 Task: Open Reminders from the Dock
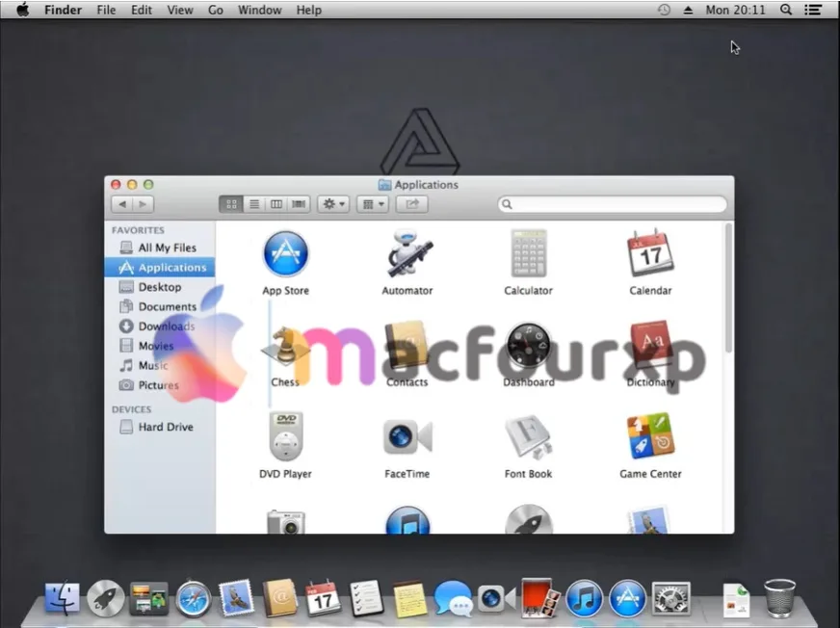pos(366,598)
